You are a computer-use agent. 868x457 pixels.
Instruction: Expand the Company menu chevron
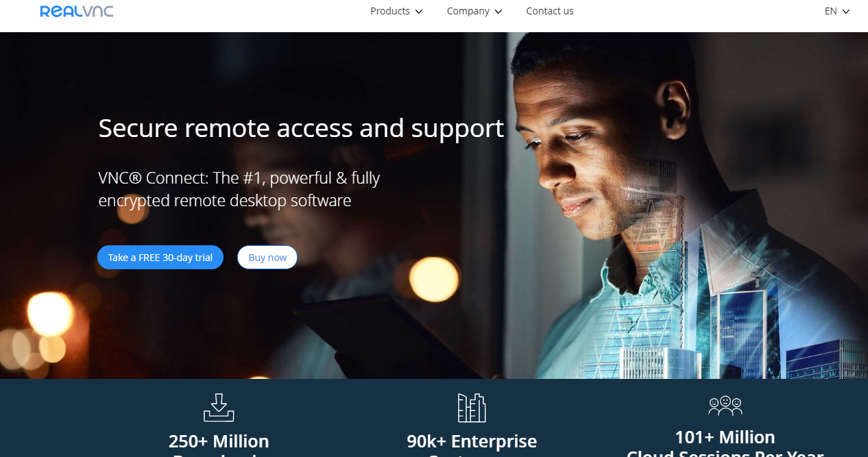click(498, 12)
